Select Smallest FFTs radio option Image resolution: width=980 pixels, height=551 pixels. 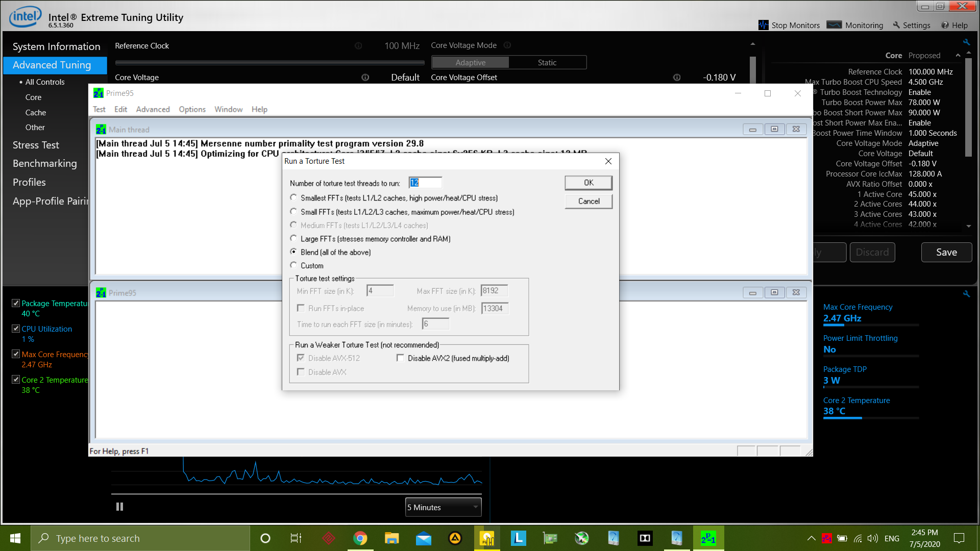(x=293, y=198)
